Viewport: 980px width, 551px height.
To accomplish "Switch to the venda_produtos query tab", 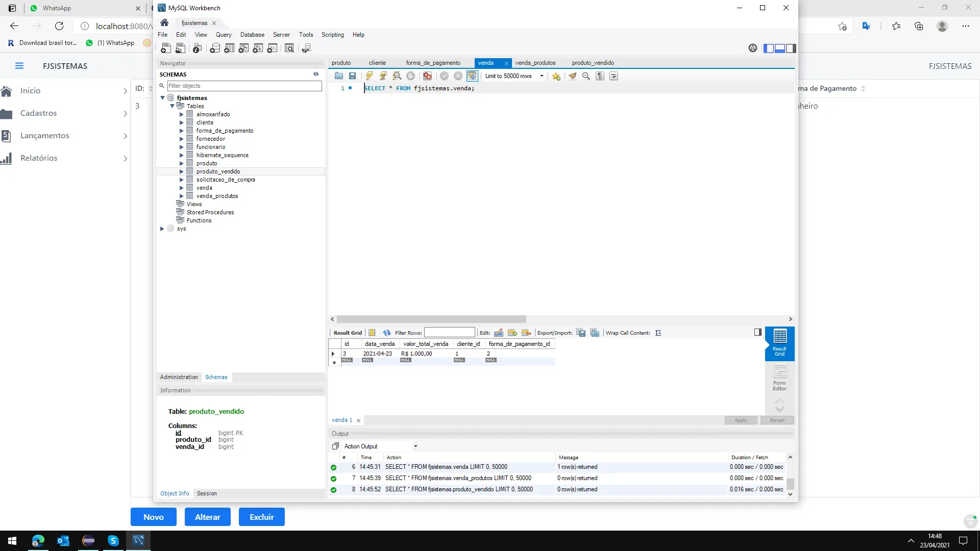I will (535, 63).
